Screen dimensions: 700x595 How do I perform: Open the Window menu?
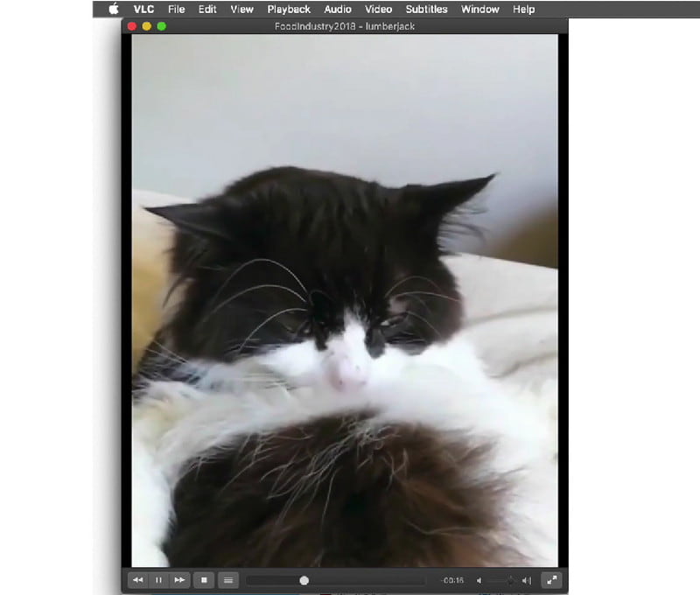[479, 10]
